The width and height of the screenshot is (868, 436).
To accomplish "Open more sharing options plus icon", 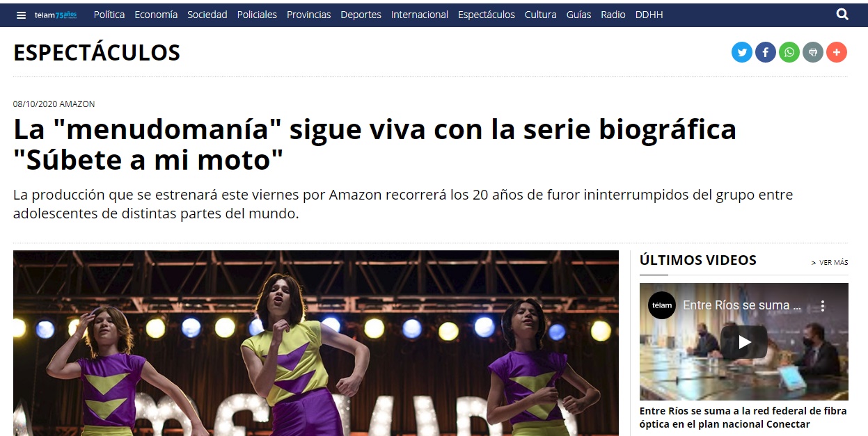I will pos(837,52).
